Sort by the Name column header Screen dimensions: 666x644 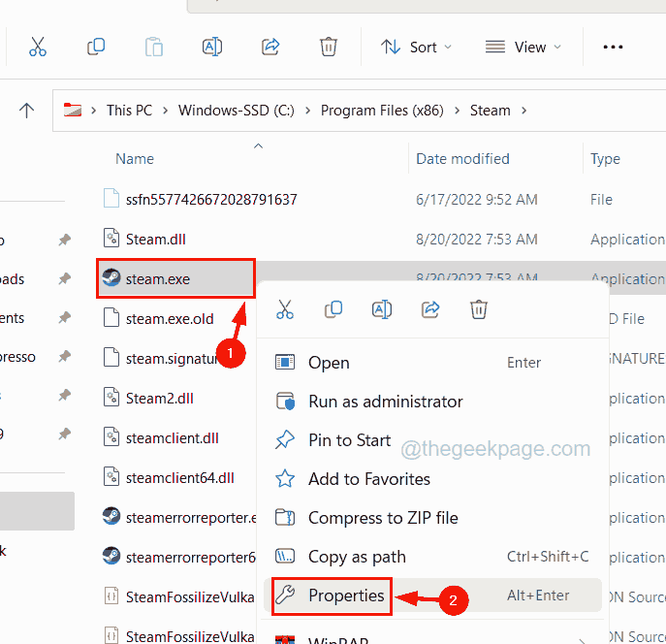135,159
